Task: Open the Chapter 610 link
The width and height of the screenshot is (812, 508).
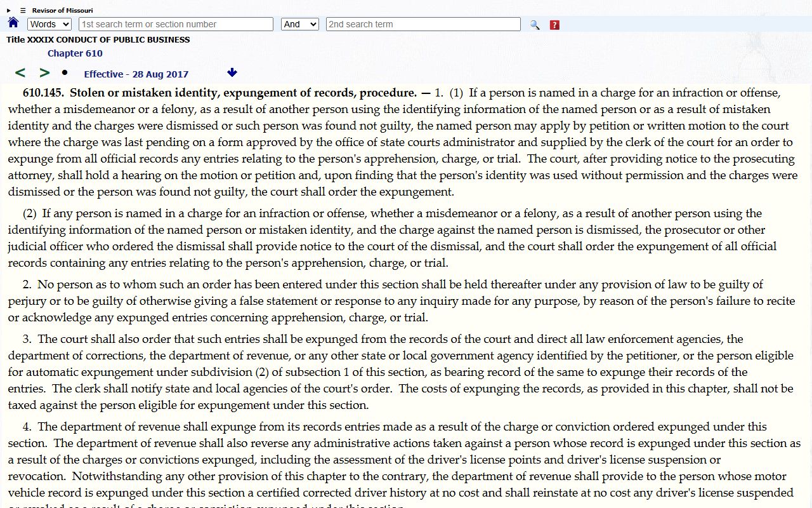Action: click(75, 53)
